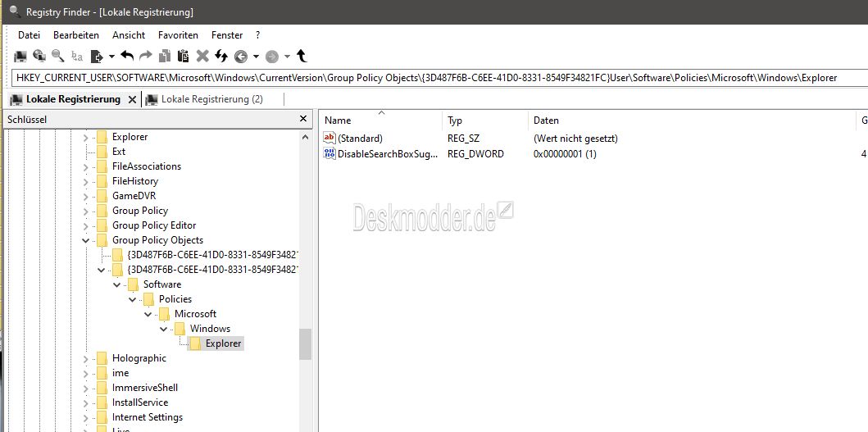Expand the Holographic key
Image resolution: width=868 pixels, height=432 pixels.
(85, 359)
